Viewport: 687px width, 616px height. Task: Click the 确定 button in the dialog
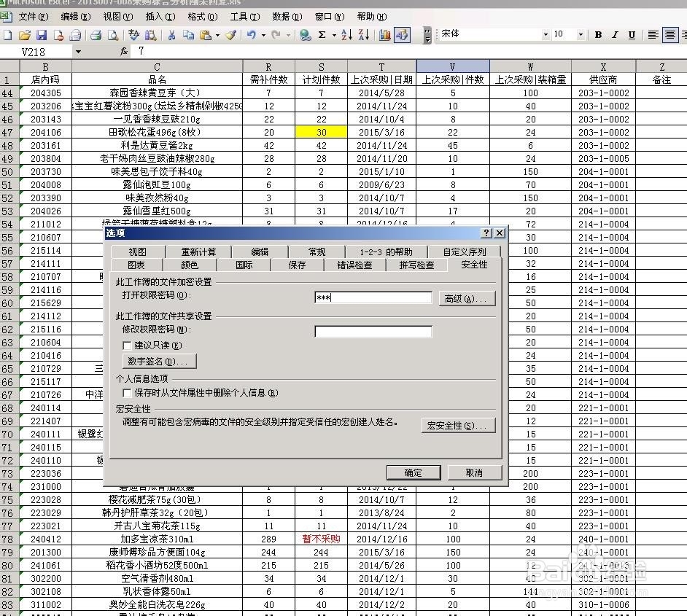point(413,472)
